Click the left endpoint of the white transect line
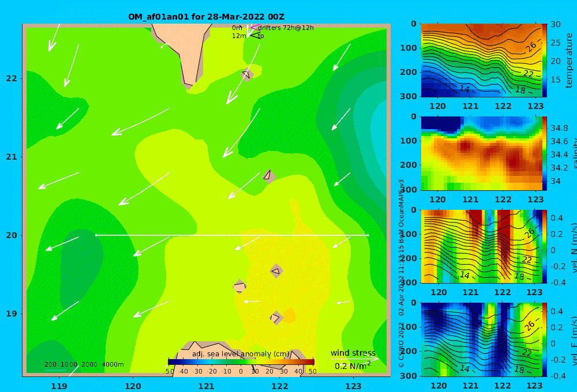The height and width of the screenshot is (392, 577). 96,235
